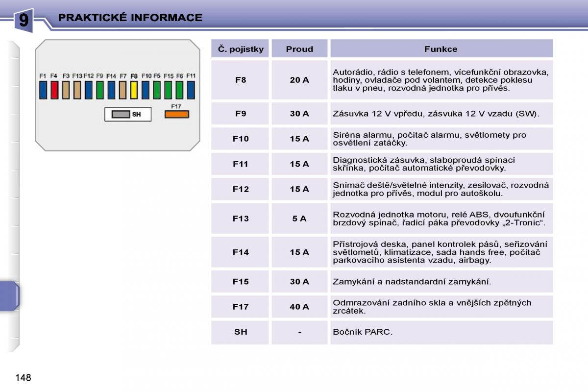This screenshot has height=392, width=588.
Task: Click the 'Bočník PARC.' function text
Action: click(x=363, y=332)
